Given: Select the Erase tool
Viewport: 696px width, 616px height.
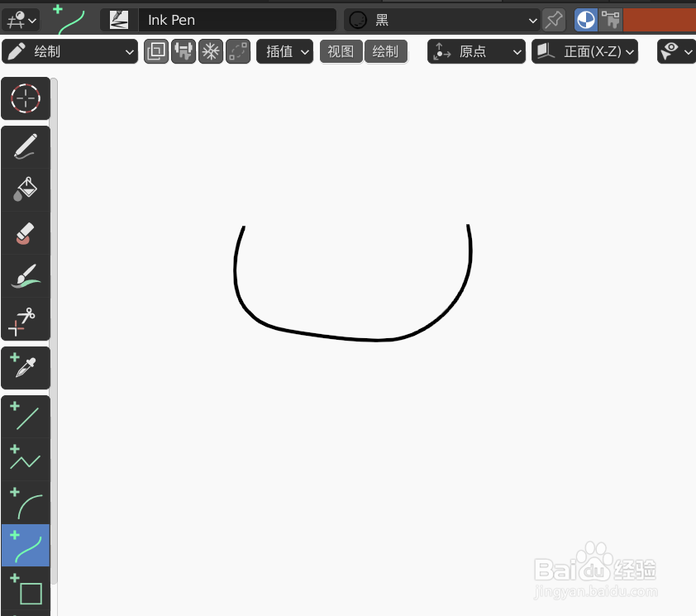Looking at the screenshot, I should pyautogui.click(x=25, y=234).
